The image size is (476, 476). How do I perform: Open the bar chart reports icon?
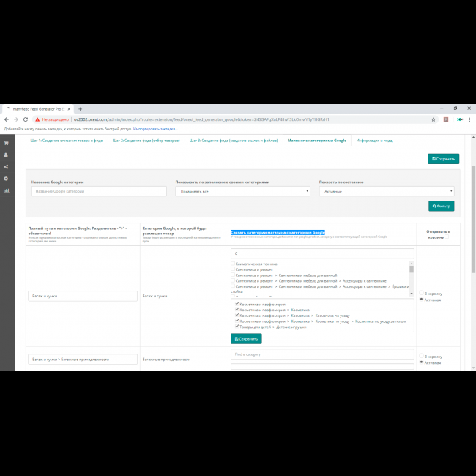click(7, 190)
